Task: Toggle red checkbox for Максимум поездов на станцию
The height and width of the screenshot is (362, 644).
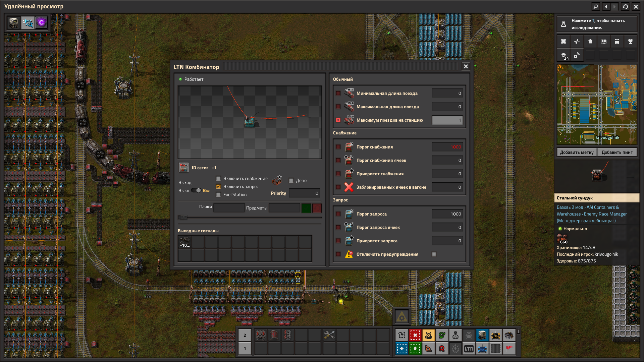Action: [x=338, y=120]
